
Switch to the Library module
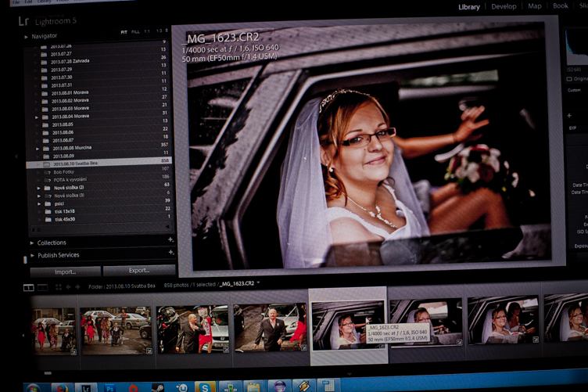[x=468, y=7]
